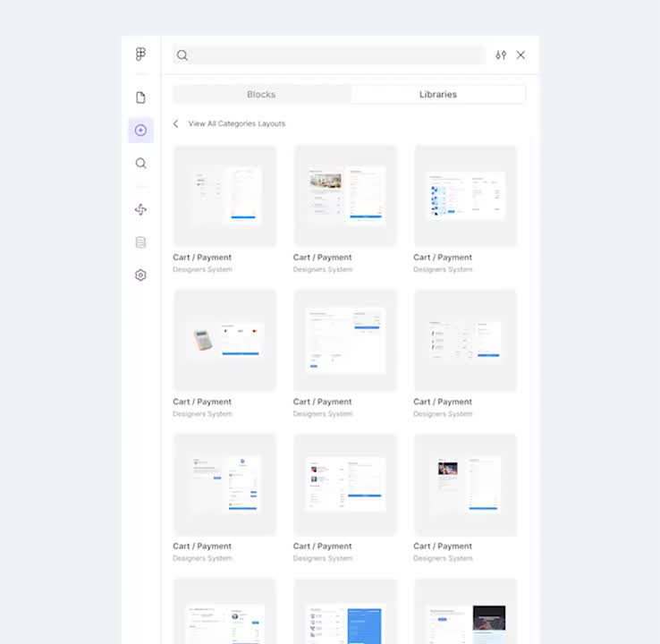Image resolution: width=660 pixels, height=644 pixels.
Task: Open the database stack icon in sidebar
Action: click(140, 242)
